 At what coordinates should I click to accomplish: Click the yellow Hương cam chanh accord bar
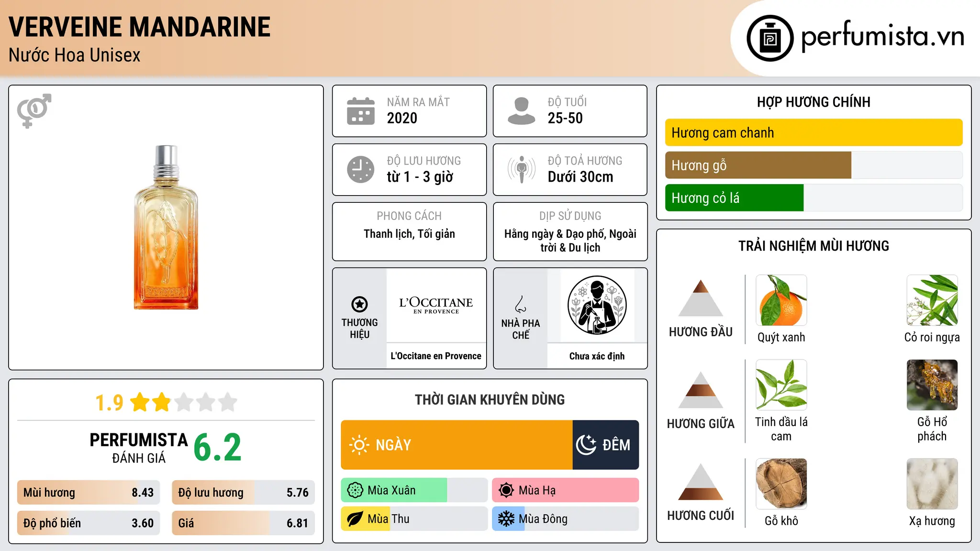click(x=814, y=132)
